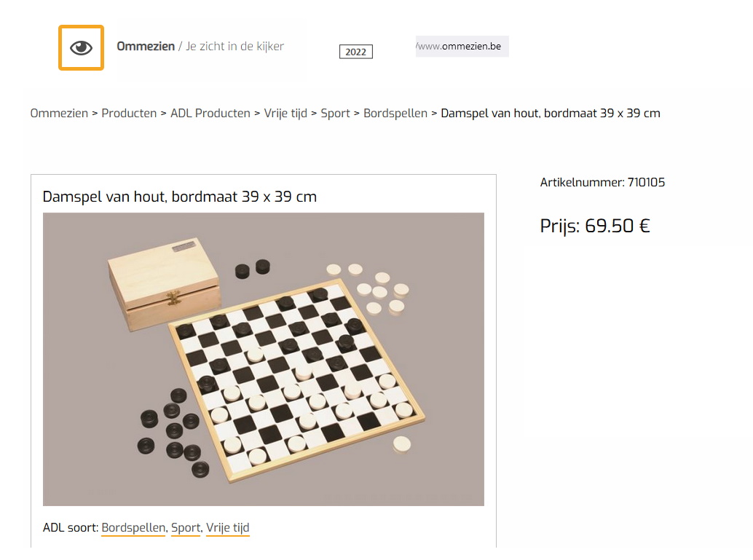This screenshot has width=753, height=560.
Task: Select the 2022 year badge
Action: (x=355, y=52)
